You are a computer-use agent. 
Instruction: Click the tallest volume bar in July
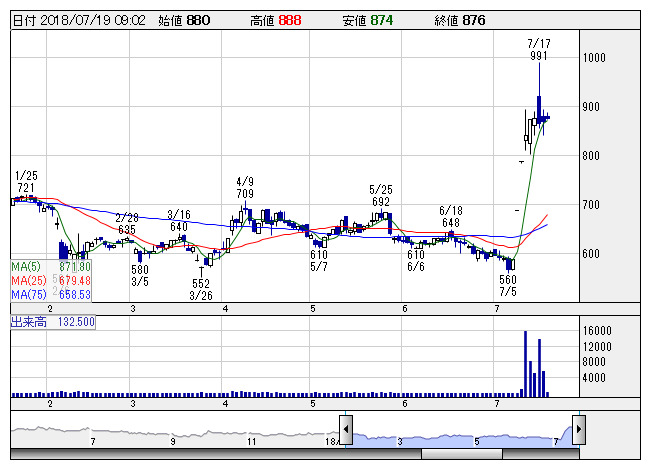(526, 364)
